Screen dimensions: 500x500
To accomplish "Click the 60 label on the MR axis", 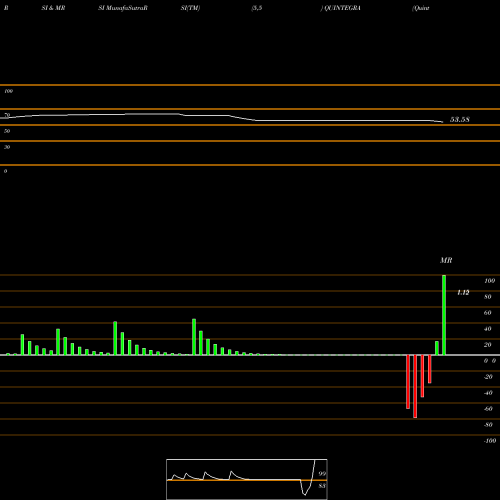I will pyautogui.click(x=488, y=313).
